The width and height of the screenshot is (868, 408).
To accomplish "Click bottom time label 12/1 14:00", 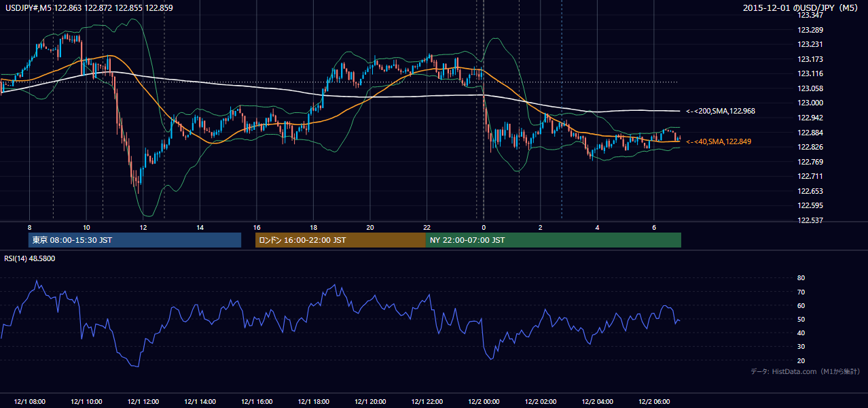I will pyautogui.click(x=200, y=402).
